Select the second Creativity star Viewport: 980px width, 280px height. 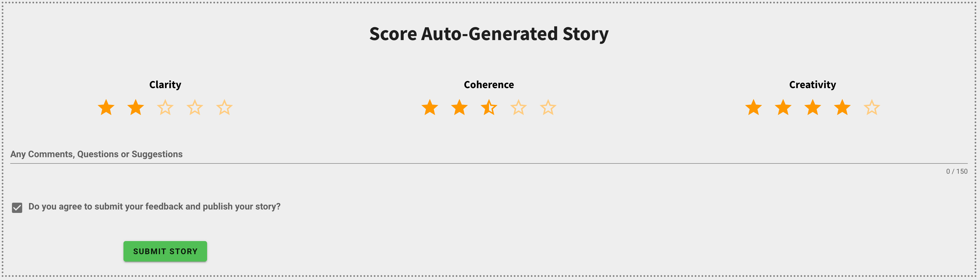[x=783, y=107]
